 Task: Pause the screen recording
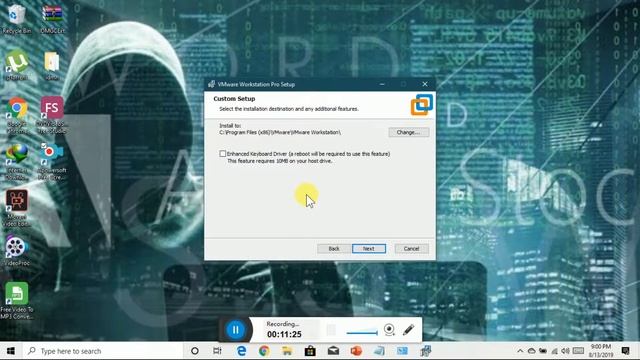pyautogui.click(x=236, y=330)
